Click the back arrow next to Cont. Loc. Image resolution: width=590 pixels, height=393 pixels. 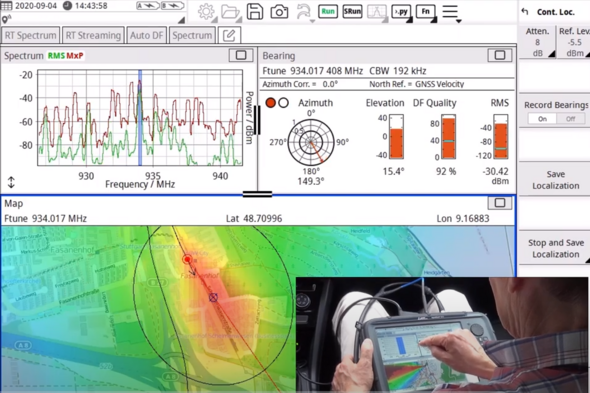[x=525, y=12]
